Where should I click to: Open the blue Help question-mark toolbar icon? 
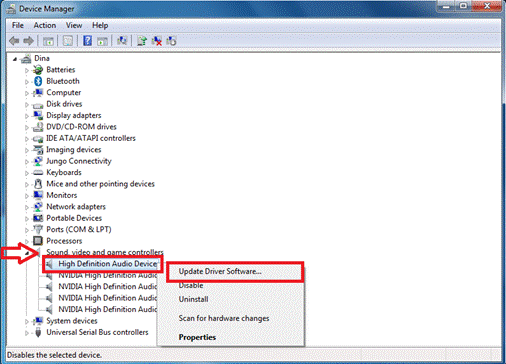tap(87, 41)
